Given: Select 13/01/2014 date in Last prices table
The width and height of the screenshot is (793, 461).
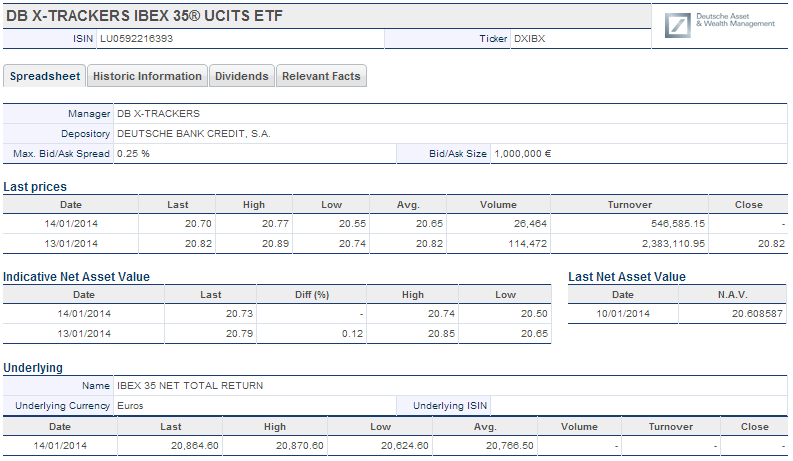Looking at the screenshot, I should [x=71, y=244].
